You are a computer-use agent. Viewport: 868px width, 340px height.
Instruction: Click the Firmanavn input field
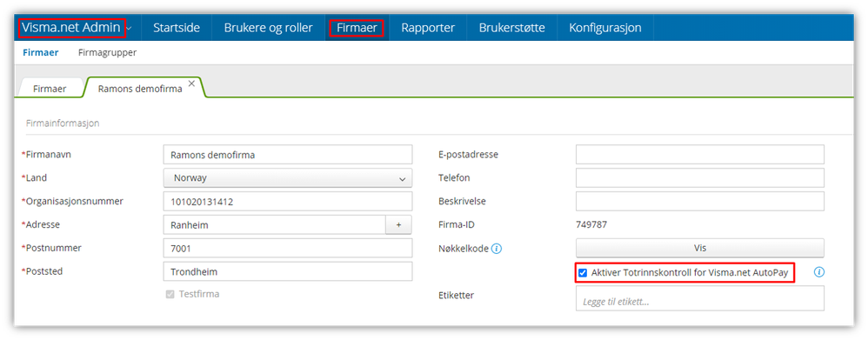288,155
